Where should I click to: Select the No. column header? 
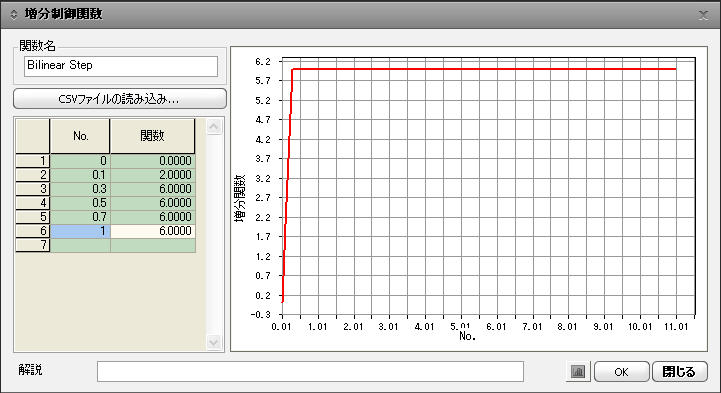point(80,136)
